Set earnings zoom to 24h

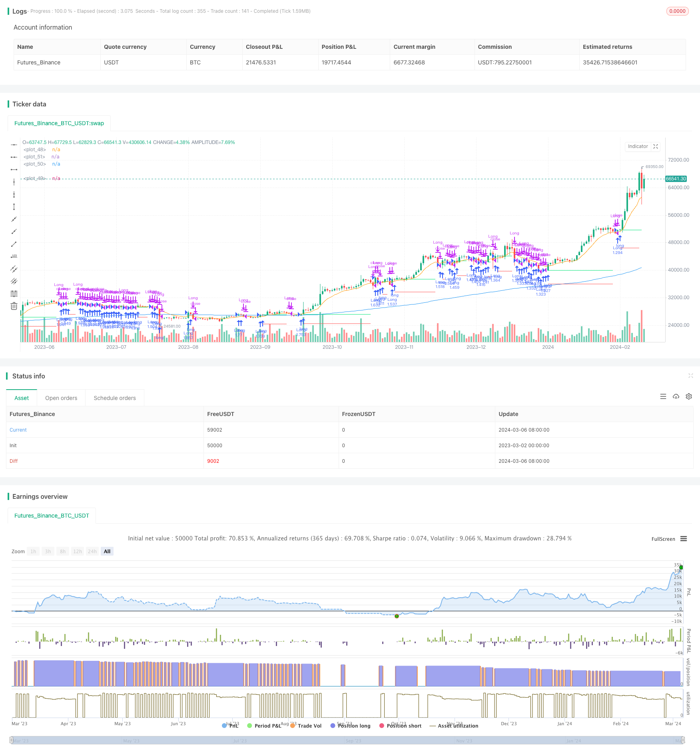coord(92,551)
